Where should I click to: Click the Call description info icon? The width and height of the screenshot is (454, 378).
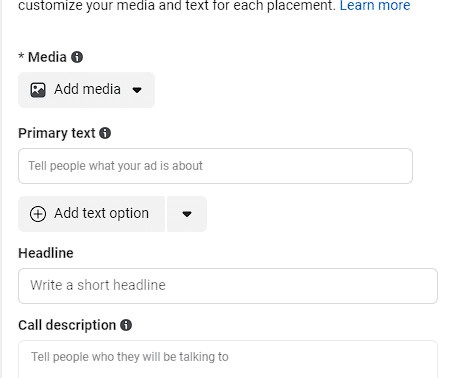pos(126,325)
